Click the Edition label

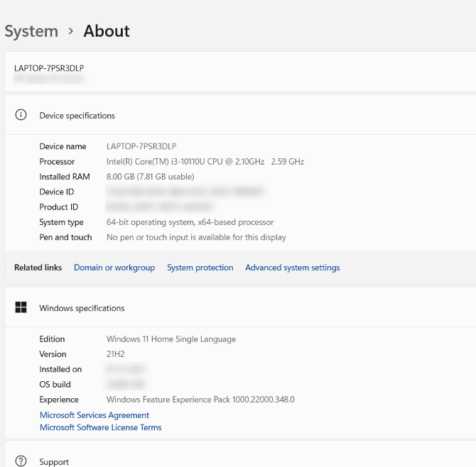(x=52, y=339)
